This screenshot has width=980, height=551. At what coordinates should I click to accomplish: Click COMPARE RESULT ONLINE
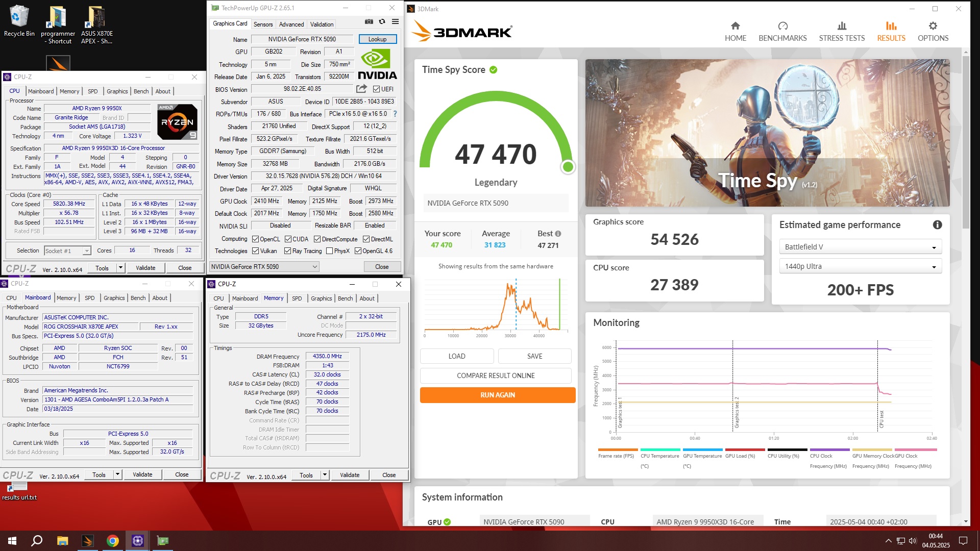(x=496, y=375)
